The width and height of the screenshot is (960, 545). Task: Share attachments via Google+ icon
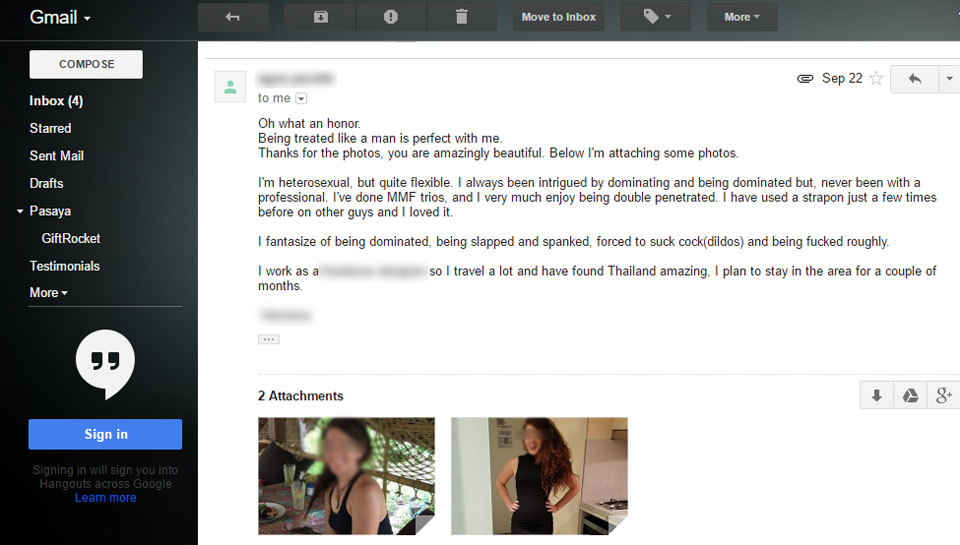coord(943,396)
